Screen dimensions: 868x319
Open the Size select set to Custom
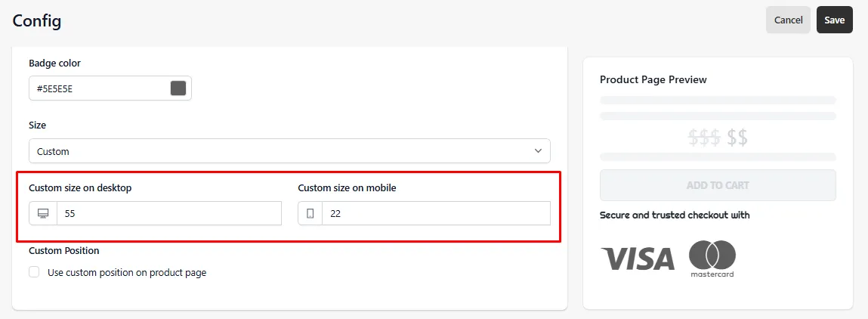[x=289, y=150]
